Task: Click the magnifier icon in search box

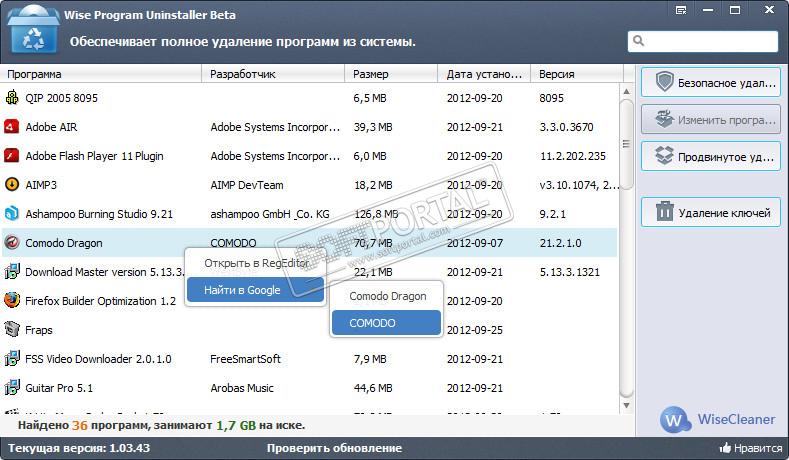Action: [639, 41]
